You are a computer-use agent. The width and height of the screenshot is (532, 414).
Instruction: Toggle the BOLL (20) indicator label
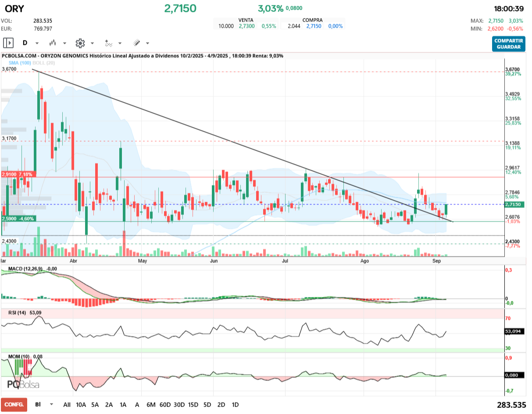click(x=44, y=63)
